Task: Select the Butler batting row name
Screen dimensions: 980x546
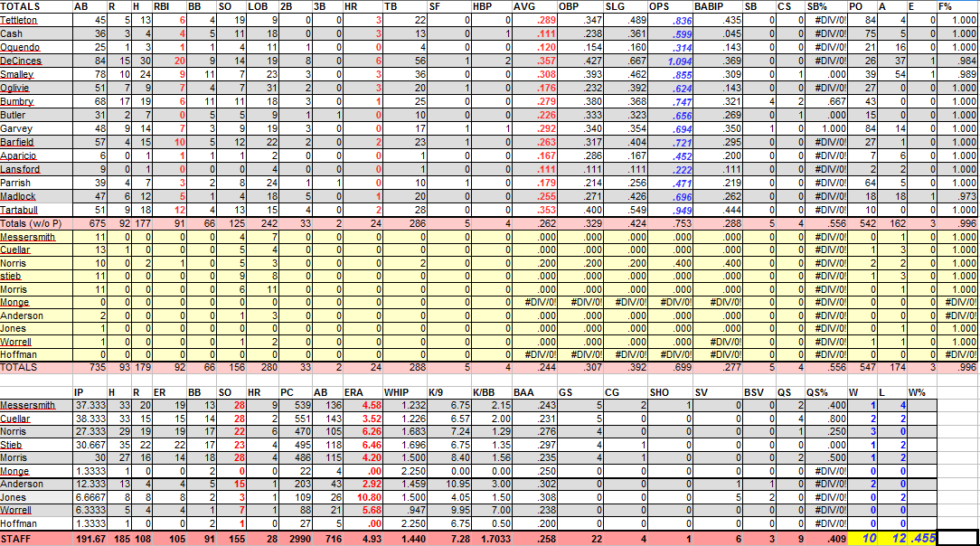Action: (x=36, y=115)
